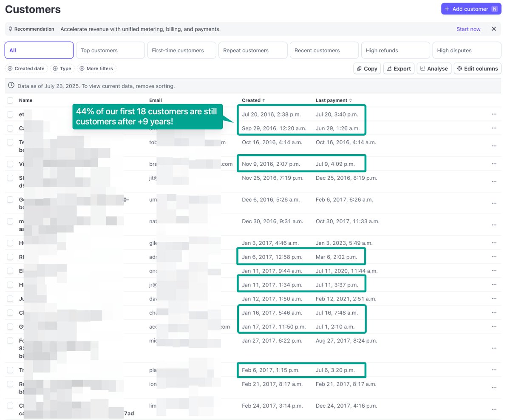Viewport: 510px width, 420px height.
Task: Tick the checkbox for Nov 9, 2016 row
Action: (10, 164)
